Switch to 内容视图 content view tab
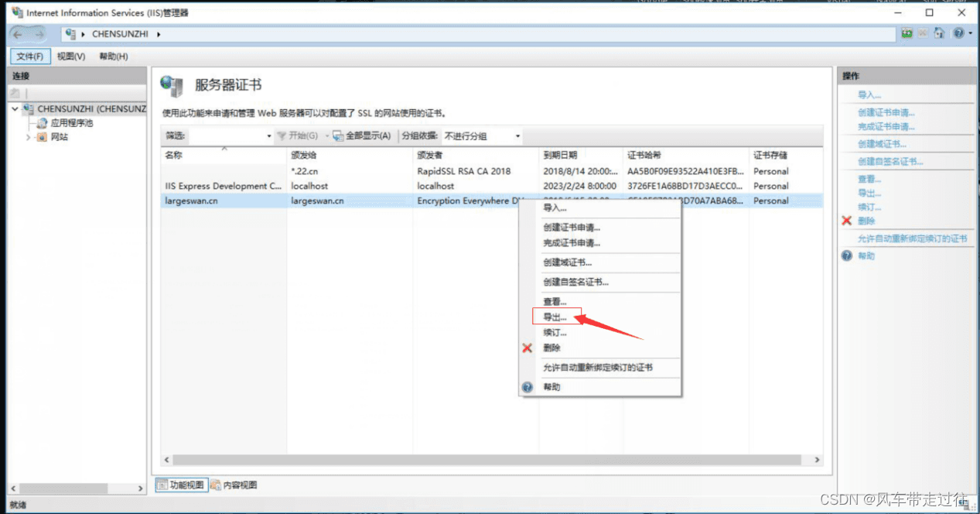The image size is (980, 514). click(234, 485)
